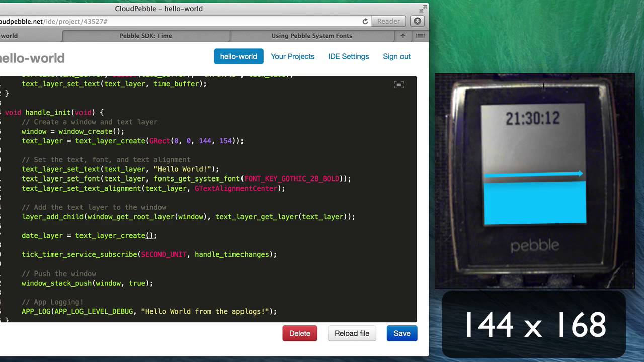Click the comment "// Add the text layer to the window"
The width and height of the screenshot is (644, 362).
pyautogui.click(x=94, y=207)
